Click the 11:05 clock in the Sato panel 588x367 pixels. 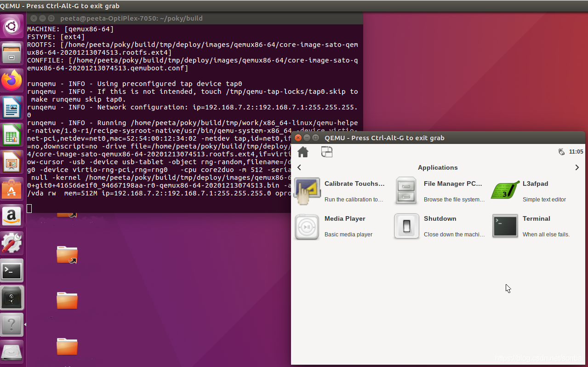(x=576, y=152)
